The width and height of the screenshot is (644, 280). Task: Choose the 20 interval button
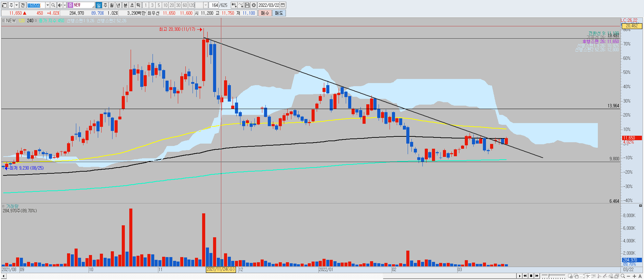coord(172,5)
